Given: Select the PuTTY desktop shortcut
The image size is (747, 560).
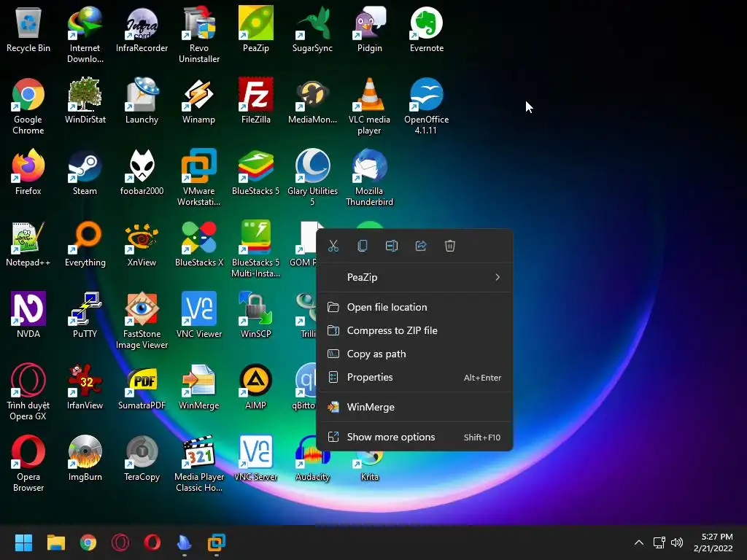Looking at the screenshot, I should (x=85, y=315).
